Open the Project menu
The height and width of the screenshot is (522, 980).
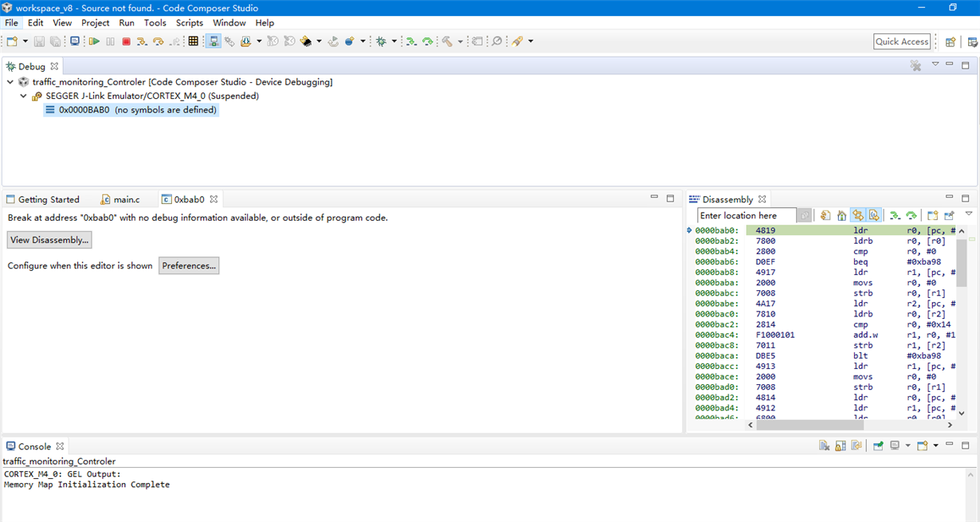pos(95,23)
